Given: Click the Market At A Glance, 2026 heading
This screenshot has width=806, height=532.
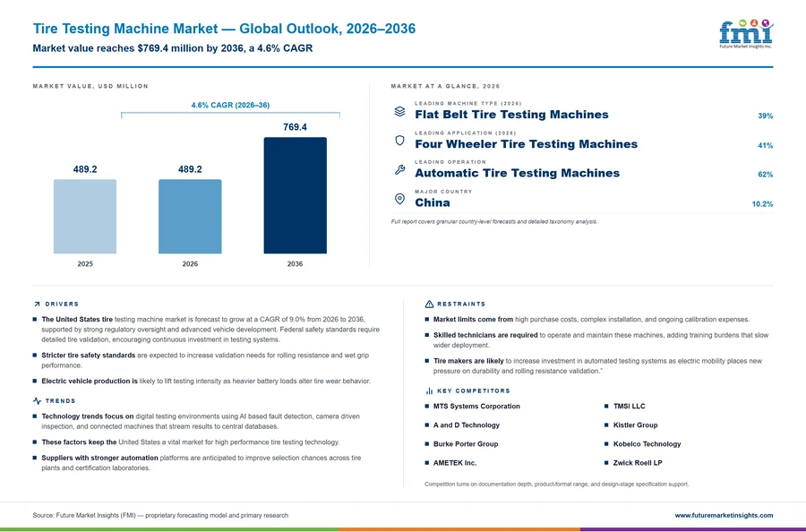Looking at the screenshot, I should (x=445, y=86).
